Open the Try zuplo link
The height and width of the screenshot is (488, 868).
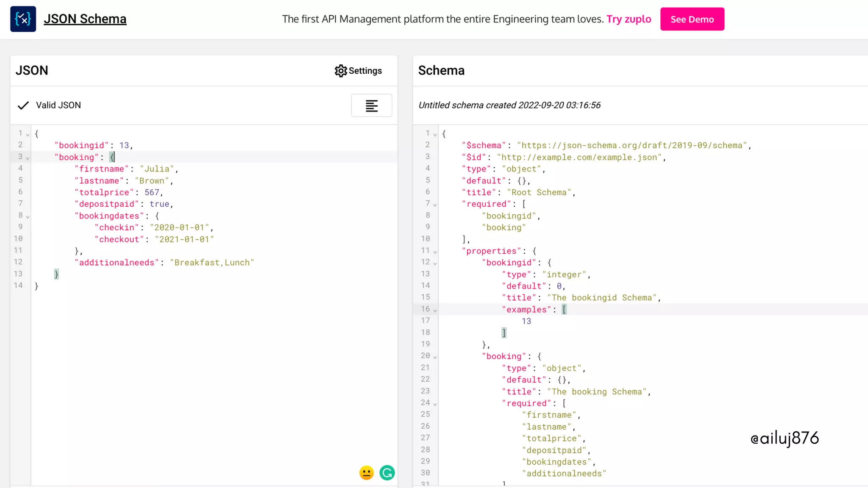[x=629, y=19]
